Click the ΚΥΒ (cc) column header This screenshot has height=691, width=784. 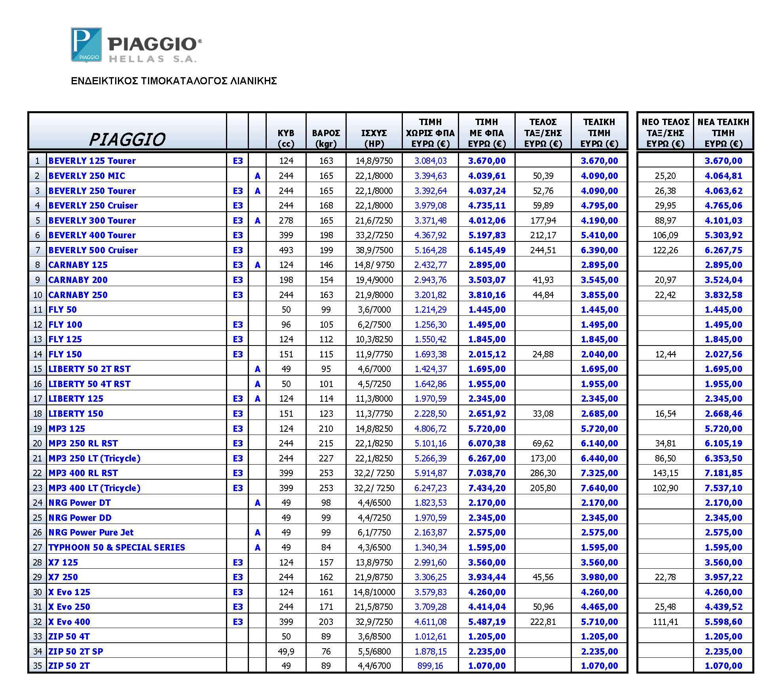(x=286, y=131)
